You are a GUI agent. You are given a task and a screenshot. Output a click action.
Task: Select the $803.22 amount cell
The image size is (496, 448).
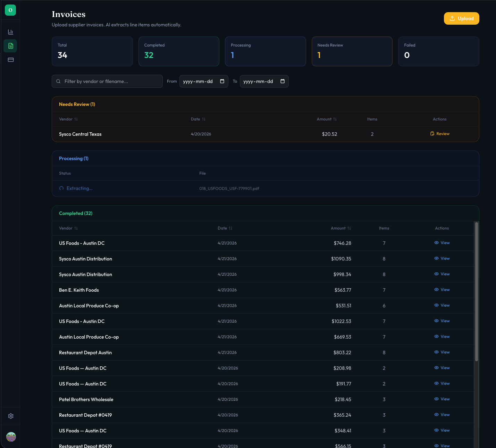pyautogui.click(x=342, y=352)
